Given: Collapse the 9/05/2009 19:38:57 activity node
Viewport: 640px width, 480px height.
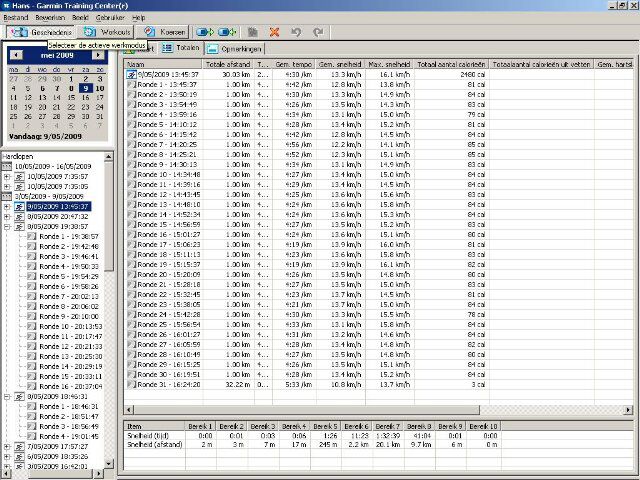Looking at the screenshot, I should pos(7,226).
